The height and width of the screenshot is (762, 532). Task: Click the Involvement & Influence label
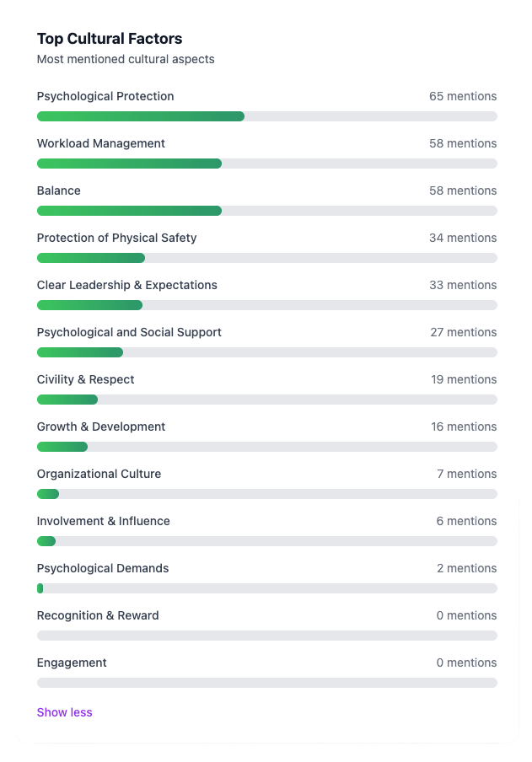(x=103, y=521)
